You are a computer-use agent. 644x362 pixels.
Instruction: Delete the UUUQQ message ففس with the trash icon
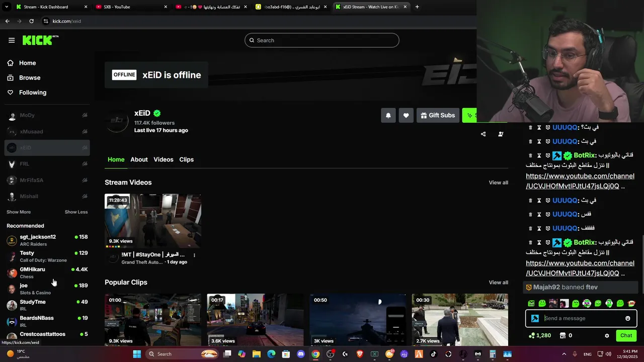530,215
